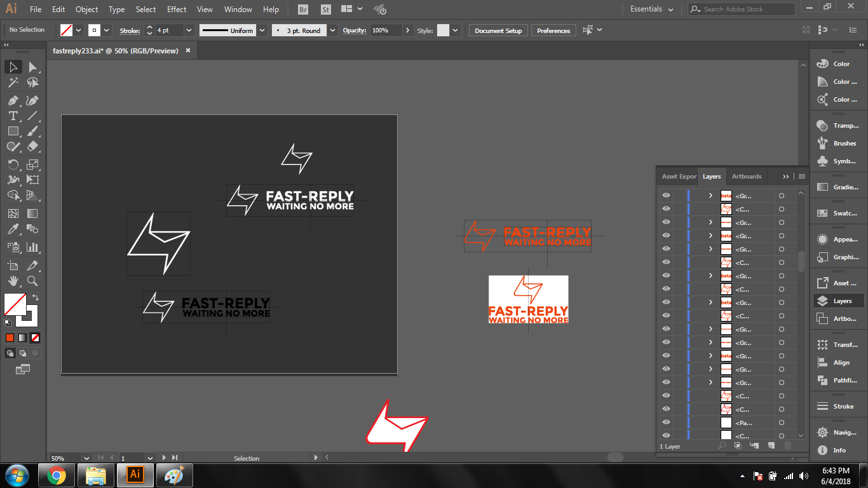Open the Window menu
This screenshot has height=488, width=868.
coord(238,10)
